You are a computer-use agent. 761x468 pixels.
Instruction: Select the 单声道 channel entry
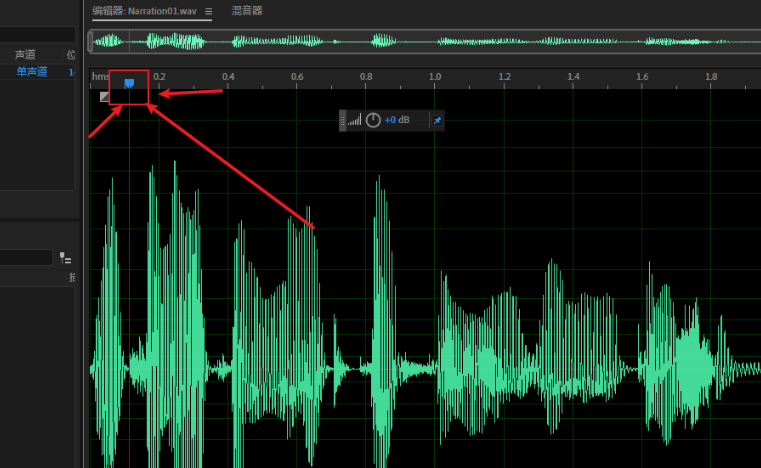32,72
